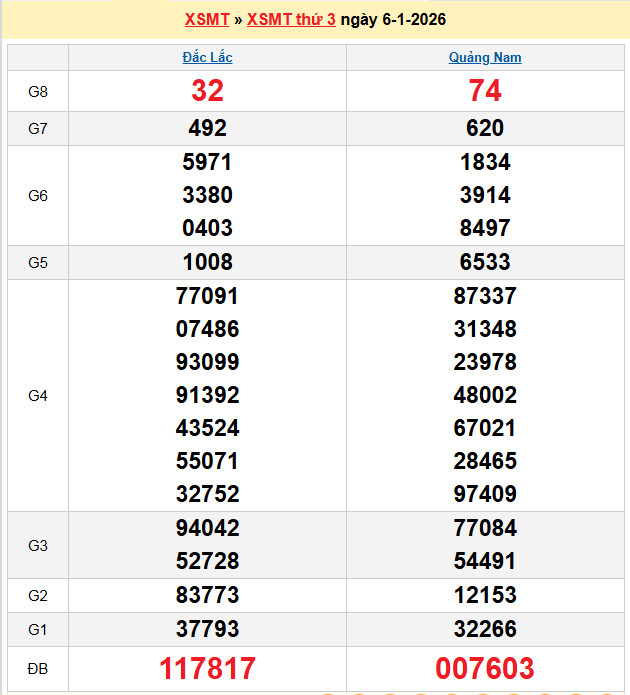Select Quảng Nam G1 number 32266

click(x=486, y=629)
